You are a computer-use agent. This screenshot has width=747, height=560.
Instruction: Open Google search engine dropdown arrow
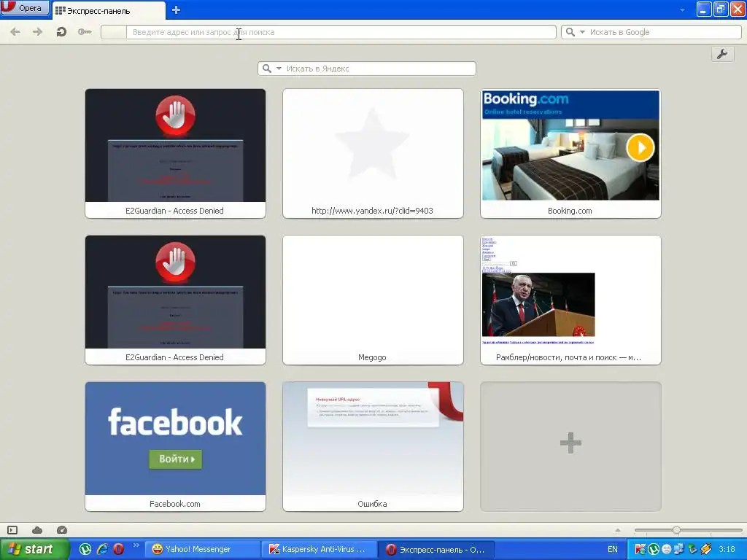click(582, 32)
